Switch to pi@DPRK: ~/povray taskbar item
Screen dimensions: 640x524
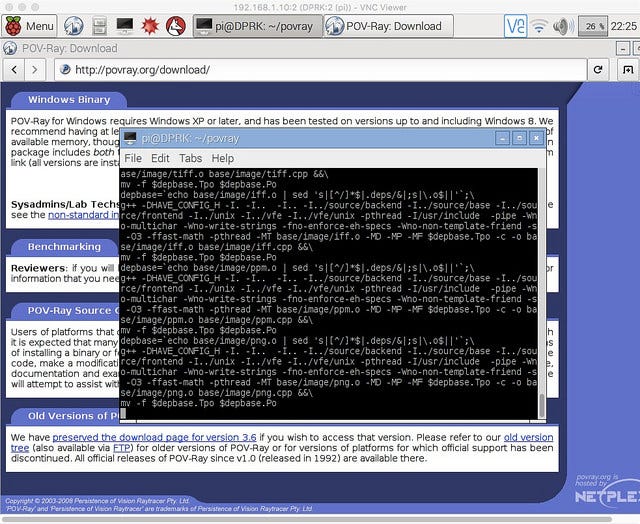[257, 26]
